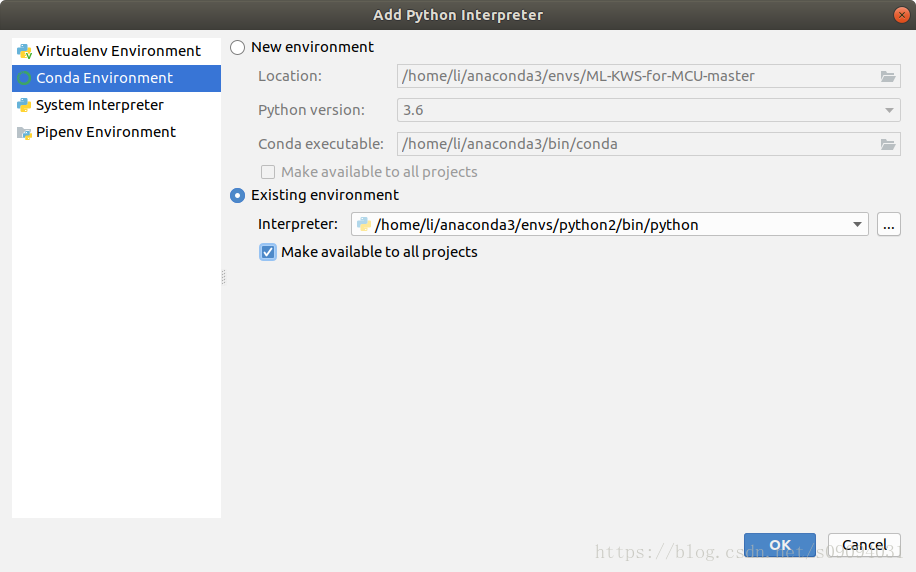The image size is (916, 572).
Task: Choose the New environment radio button
Action: 237,47
